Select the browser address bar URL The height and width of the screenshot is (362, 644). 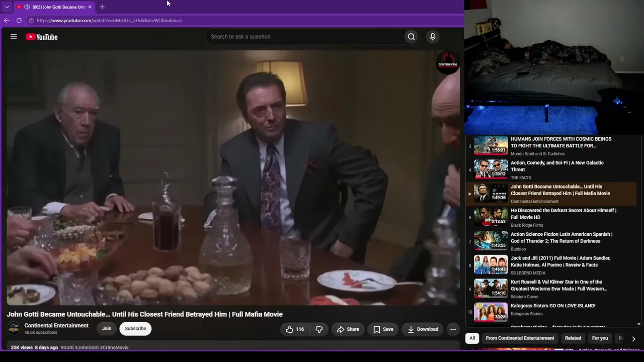click(x=109, y=21)
